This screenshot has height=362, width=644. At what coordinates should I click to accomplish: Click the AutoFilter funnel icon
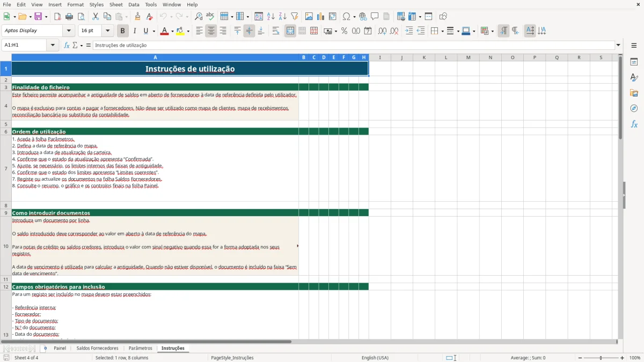pyautogui.click(x=295, y=17)
